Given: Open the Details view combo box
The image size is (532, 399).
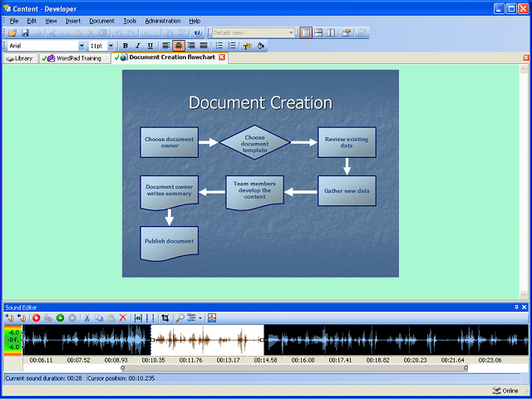Looking at the screenshot, I should pos(254,33).
